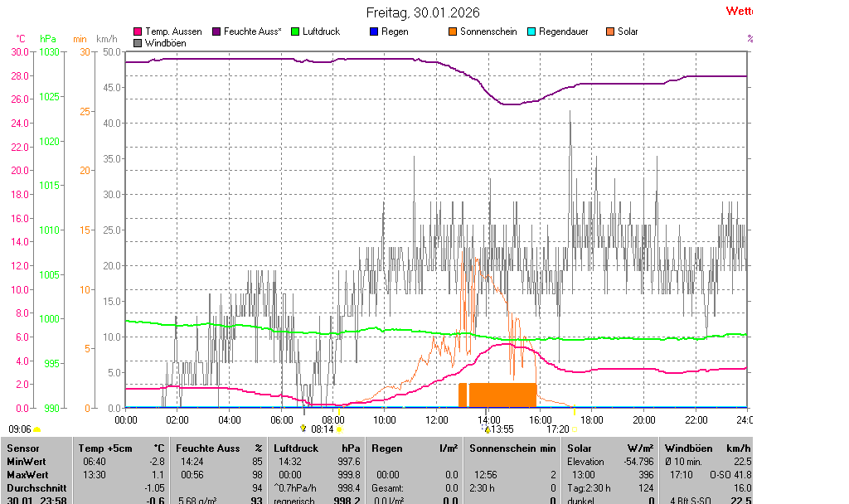Click the orange Sonnenschein legend square
849x504 pixels.
[x=453, y=31]
